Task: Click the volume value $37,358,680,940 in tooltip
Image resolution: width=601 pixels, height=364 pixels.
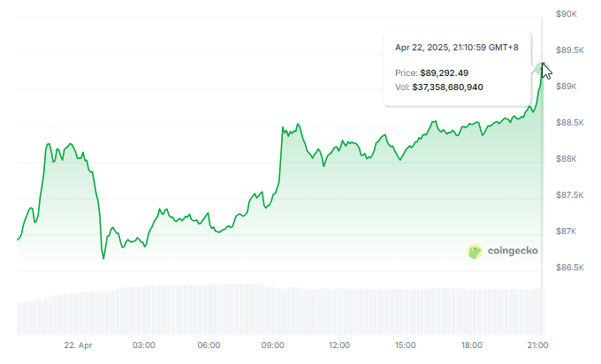Action: click(447, 87)
